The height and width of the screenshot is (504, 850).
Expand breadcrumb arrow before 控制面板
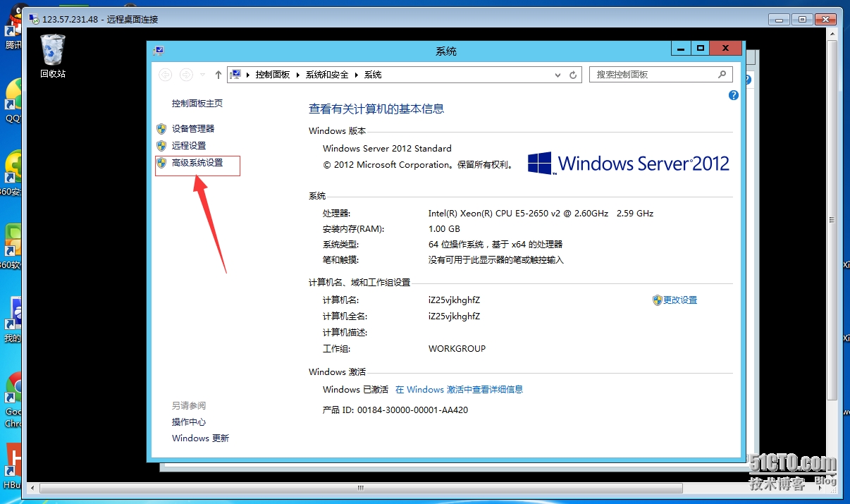248,75
